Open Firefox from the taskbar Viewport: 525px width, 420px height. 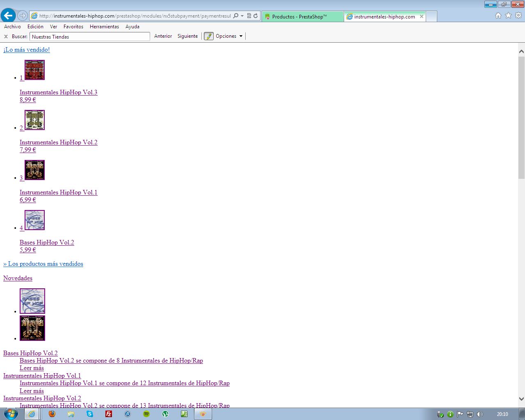[x=52, y=414]
